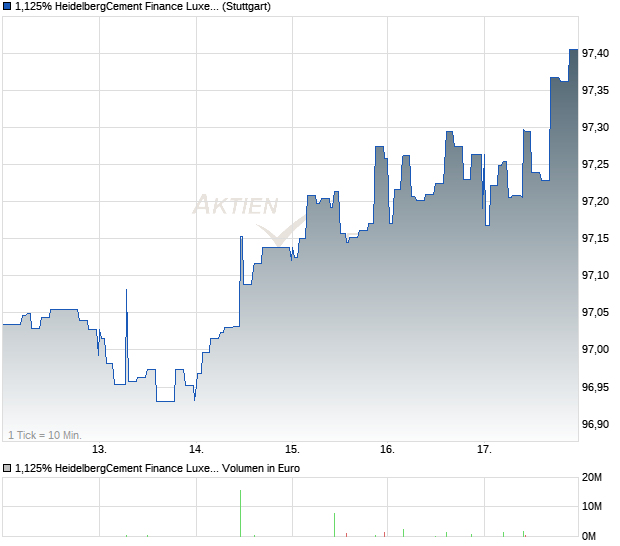
Task: Click the 97,00 price axis label
Action: click(595, 350)
